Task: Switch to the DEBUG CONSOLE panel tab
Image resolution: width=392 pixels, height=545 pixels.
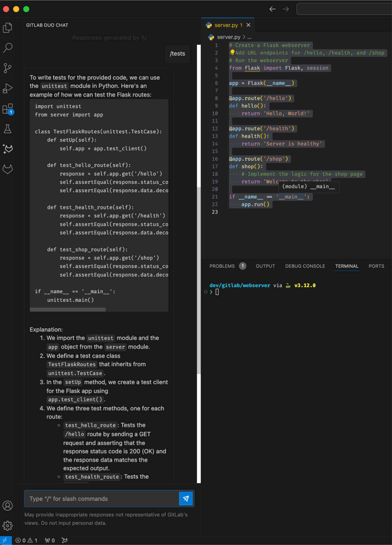Action: pos(305,266)
